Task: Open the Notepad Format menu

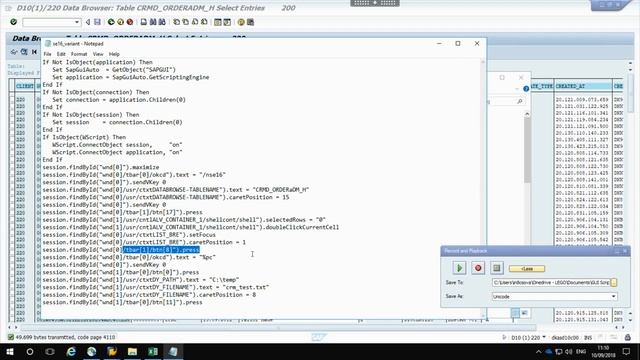Action: pos(79,54)
